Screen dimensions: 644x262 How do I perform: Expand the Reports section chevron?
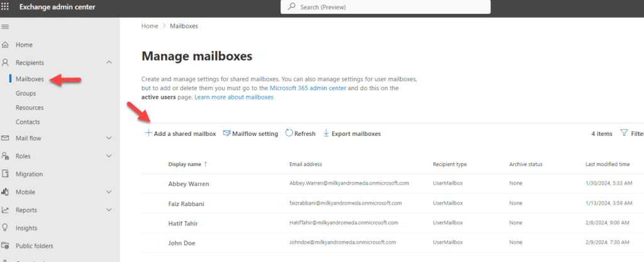point(109,210)
